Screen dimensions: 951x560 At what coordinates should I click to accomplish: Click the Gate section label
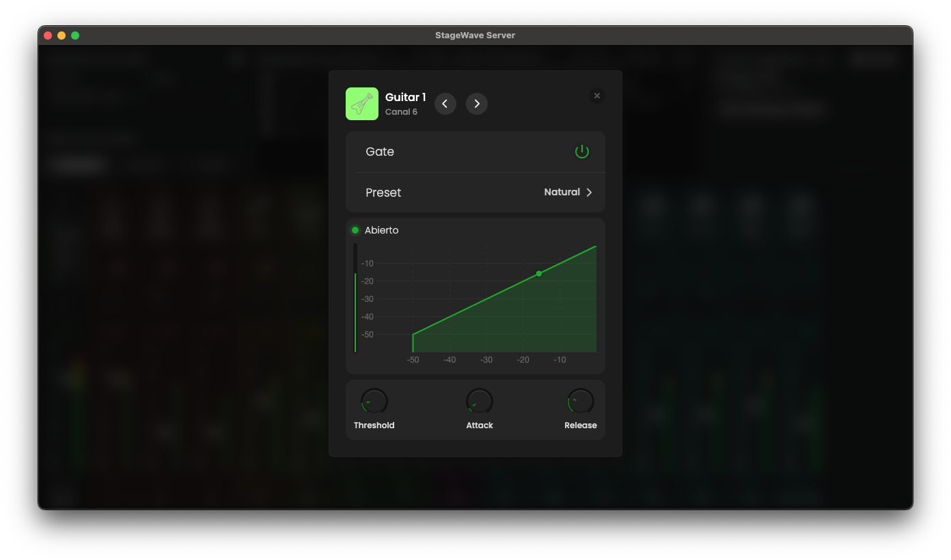380,152
